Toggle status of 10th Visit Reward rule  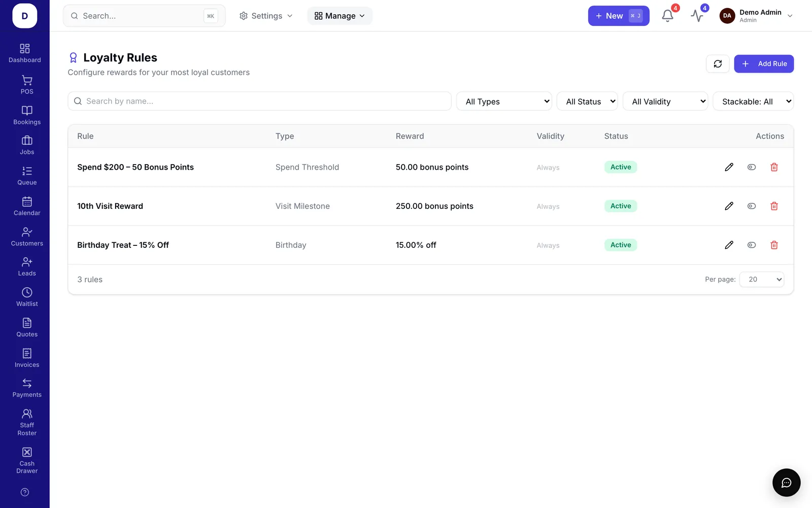tap(752, 206)
